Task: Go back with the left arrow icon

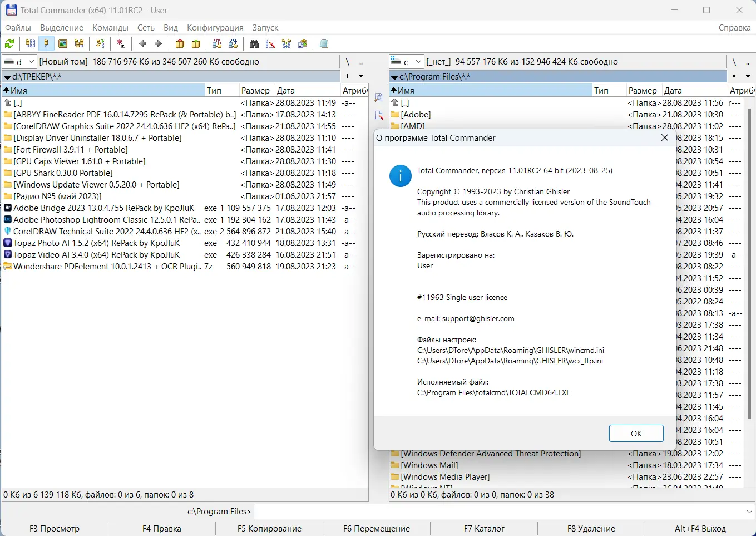Action: click(142, 43)
